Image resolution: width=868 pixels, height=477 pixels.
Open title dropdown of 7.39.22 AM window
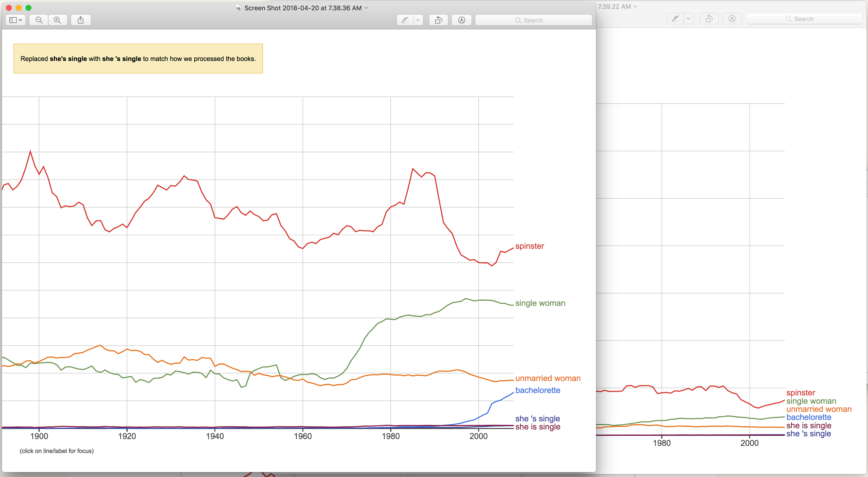point(635,6)
